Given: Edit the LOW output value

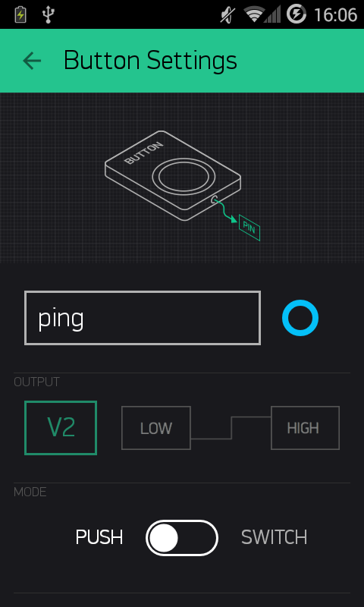Looking at the screenshot, I should (156, 428).
